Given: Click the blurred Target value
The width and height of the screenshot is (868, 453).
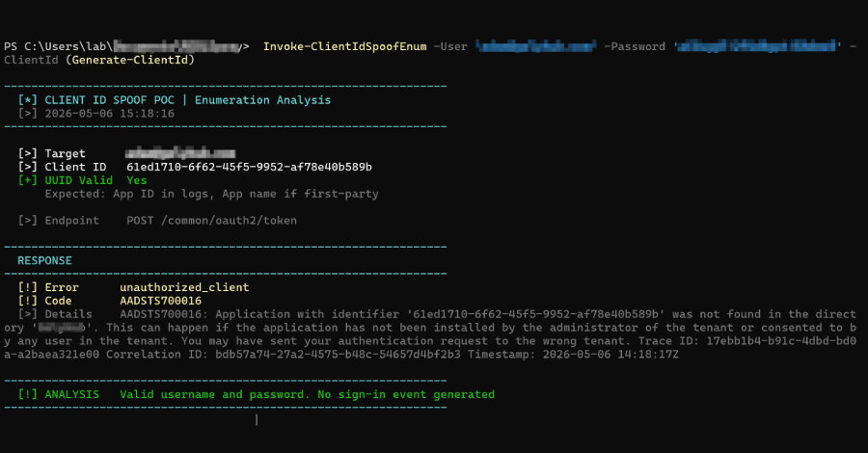Looking at the screenshot, I should (180, 153).
